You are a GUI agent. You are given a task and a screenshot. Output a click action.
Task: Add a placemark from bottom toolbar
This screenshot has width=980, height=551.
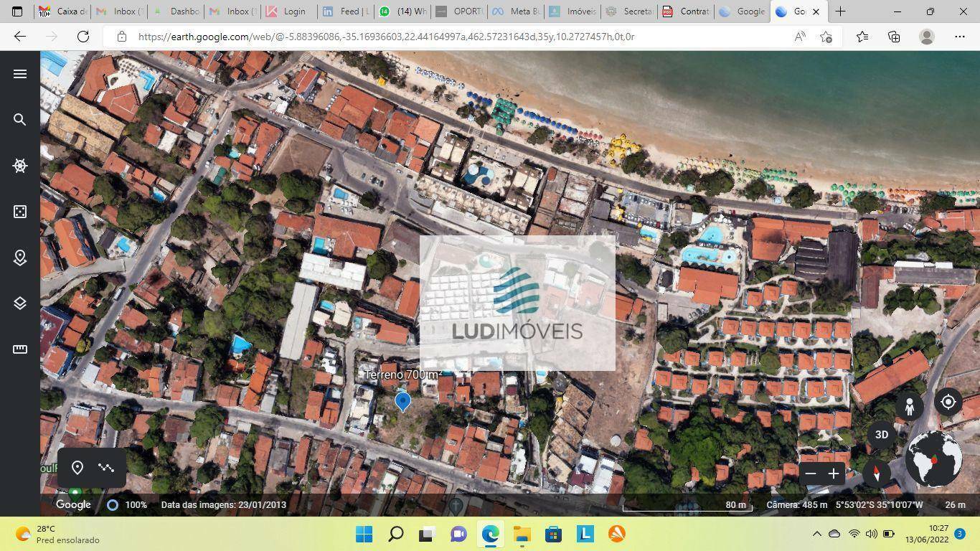[x=77, y=468]
